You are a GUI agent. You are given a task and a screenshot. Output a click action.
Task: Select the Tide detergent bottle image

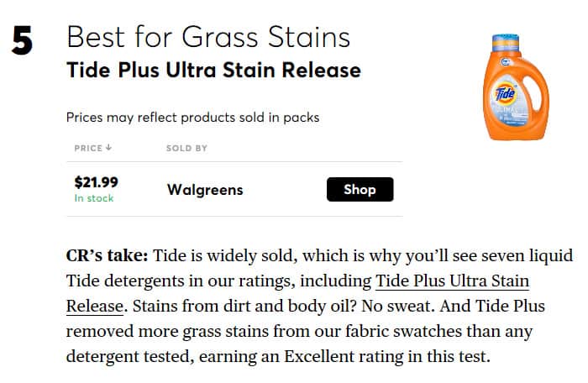coord(516,87)
